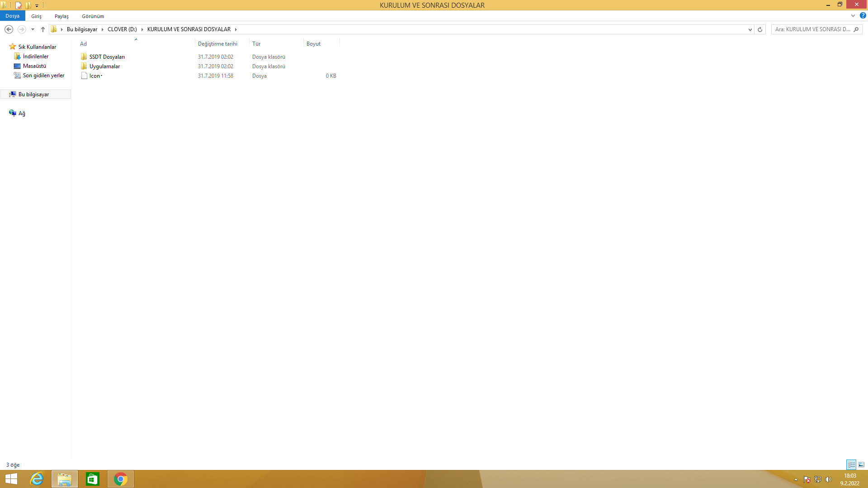
Task: Expand the CLOVER (D:) breadcrumb arrow
Action: pos(142,29)
